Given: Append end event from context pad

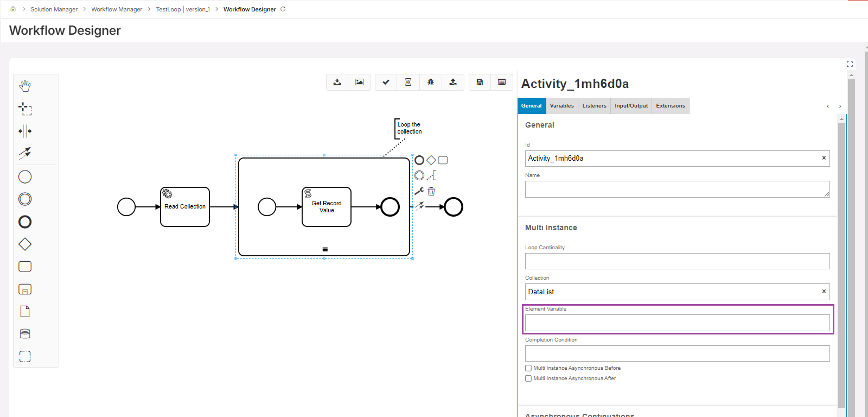Looking at the screenshot, I should [x=419, y=160].
